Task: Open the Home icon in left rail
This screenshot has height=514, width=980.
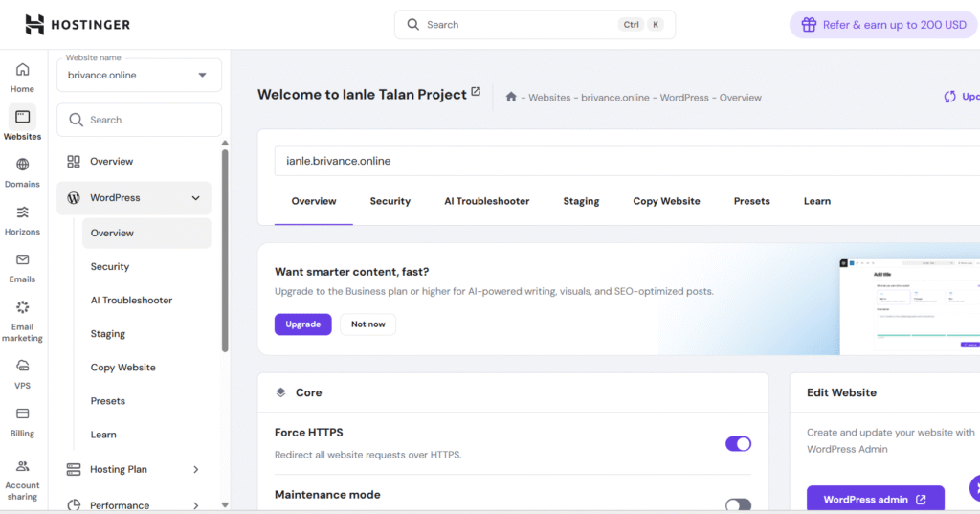Action: coord(22,70)
